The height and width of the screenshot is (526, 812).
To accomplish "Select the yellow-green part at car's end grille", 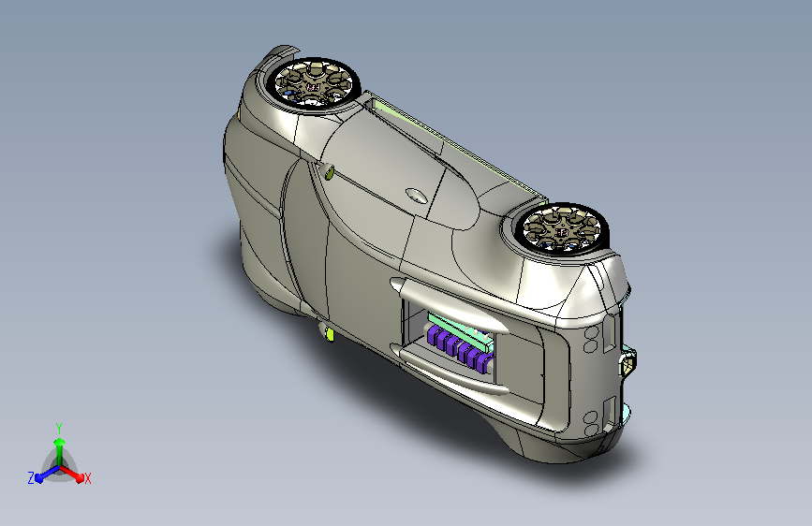I will pyautogui.click(x=627, y=362).
